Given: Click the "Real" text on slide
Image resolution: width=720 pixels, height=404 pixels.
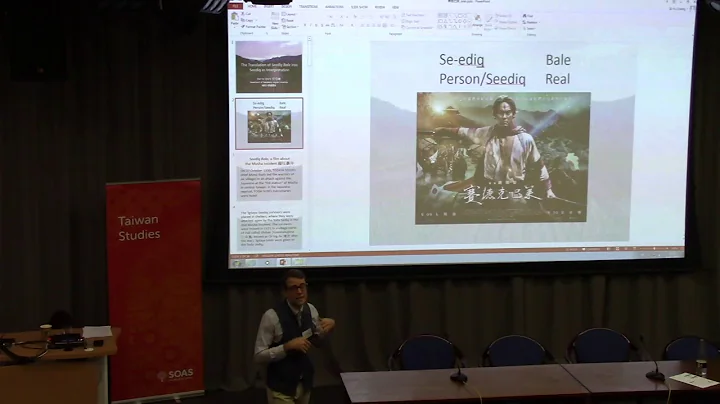Looking at the screenshot, I should click(x=557, y=79).
